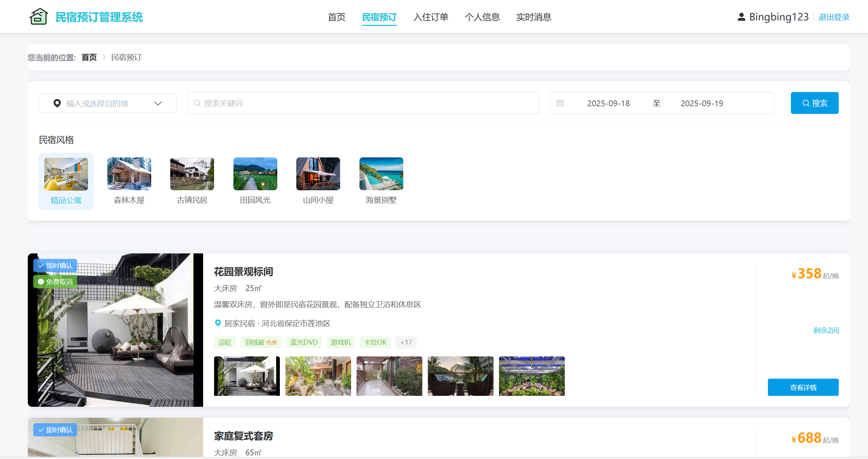Image resolution: width=868 pixels, height=459 pixels.
Task: Select the 精品公寓 style thumbnail
Action: point(66,174)
